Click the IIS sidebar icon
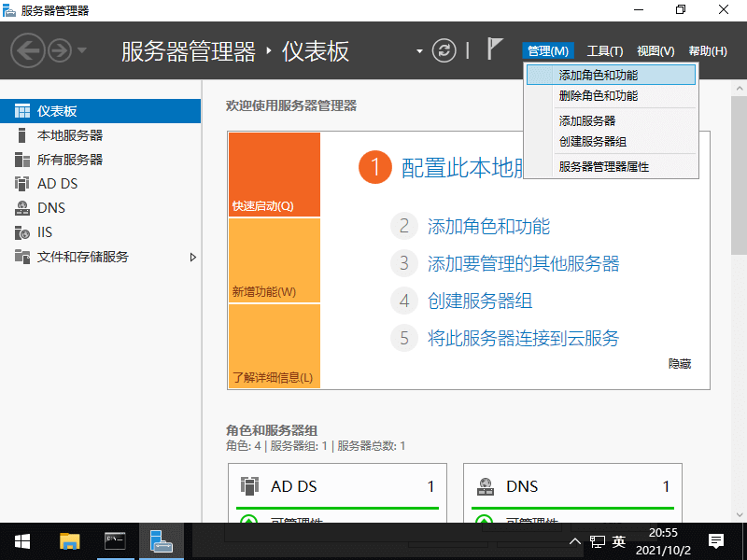Image resolution: width=747 pixels, height=560 pixels. coord(21,232)
